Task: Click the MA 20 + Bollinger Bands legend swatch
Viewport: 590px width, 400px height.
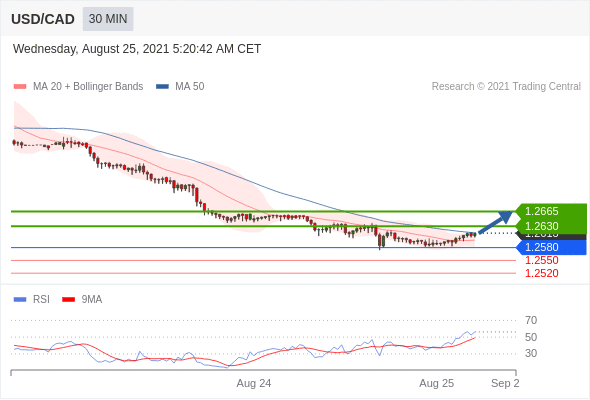Action: 20,87
